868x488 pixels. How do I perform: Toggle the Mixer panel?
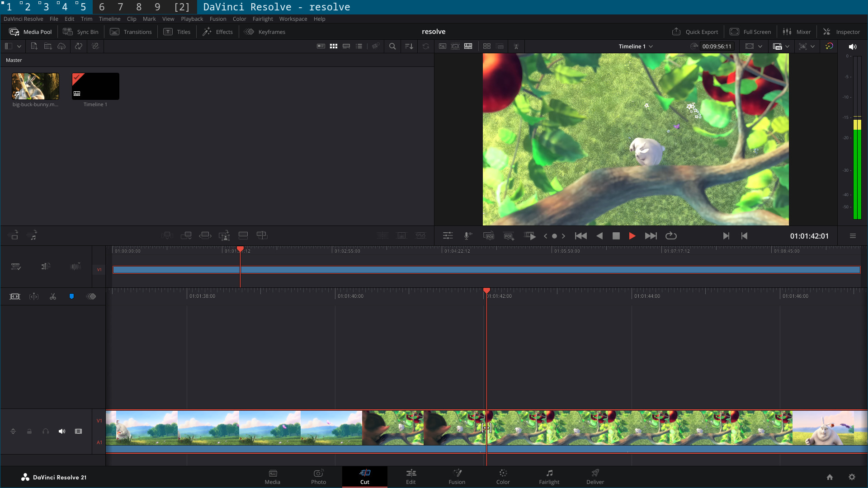point(797,32)
